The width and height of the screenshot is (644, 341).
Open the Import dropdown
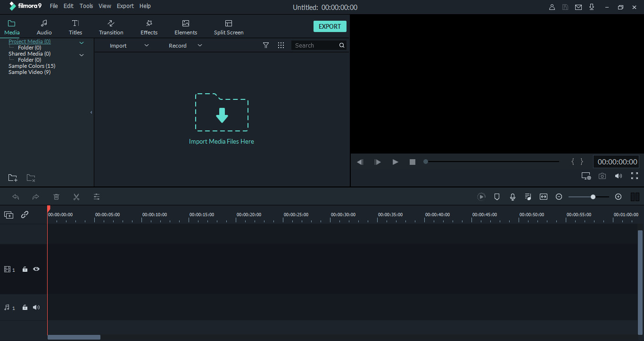129,46
